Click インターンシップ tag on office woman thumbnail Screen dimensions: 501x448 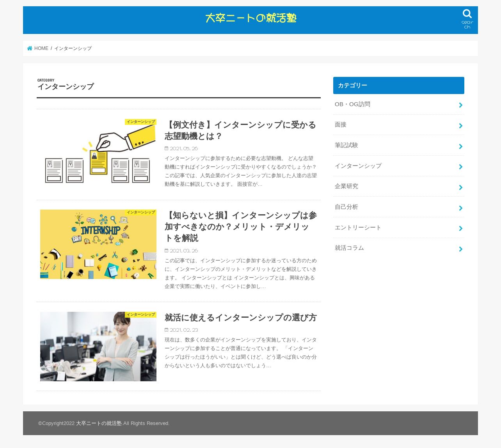coord(140,315)
